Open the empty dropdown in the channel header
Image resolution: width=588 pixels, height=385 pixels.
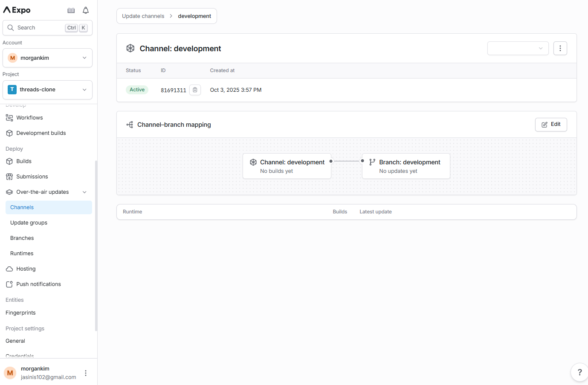coord(518,48)
